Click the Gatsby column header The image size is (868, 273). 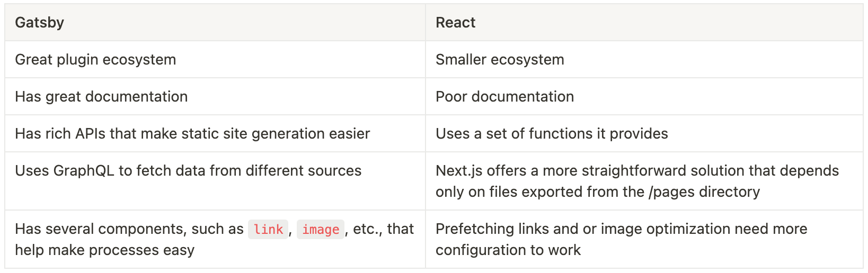point(215,23)
